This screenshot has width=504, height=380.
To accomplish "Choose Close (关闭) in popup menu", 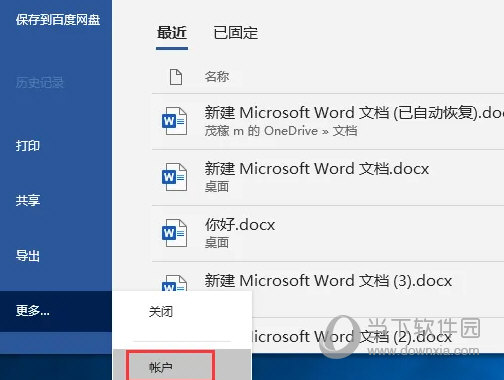I will (x=161, y=312).
